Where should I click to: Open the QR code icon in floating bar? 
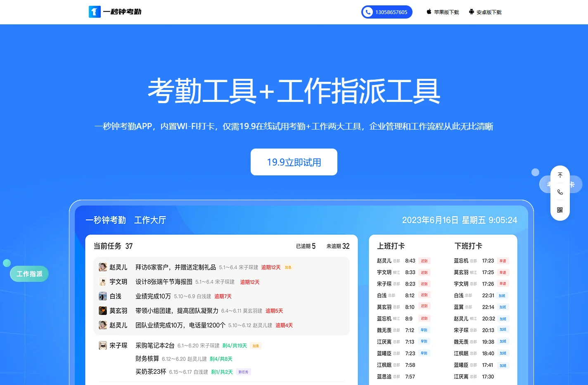tap(560, 210)
